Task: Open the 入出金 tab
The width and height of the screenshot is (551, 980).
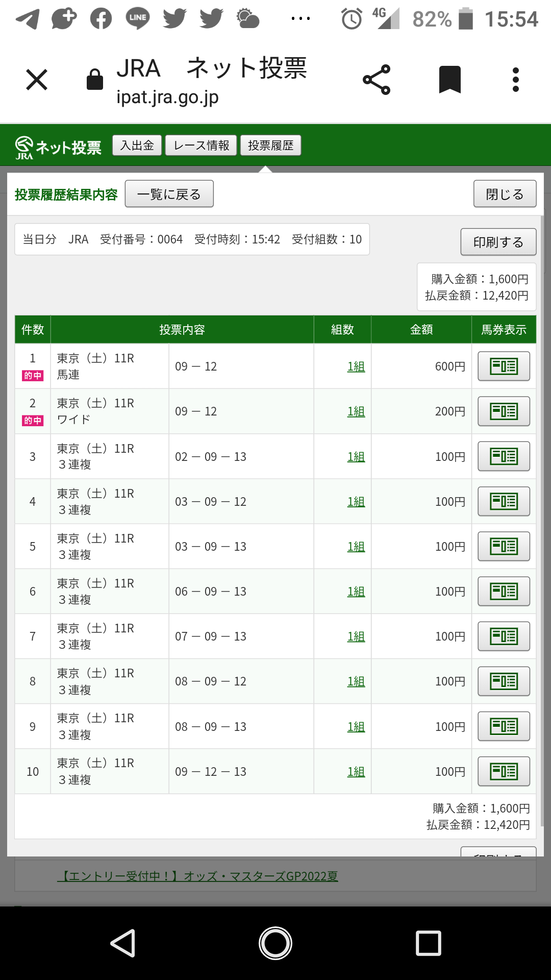Action: click(x=137, y=145)
